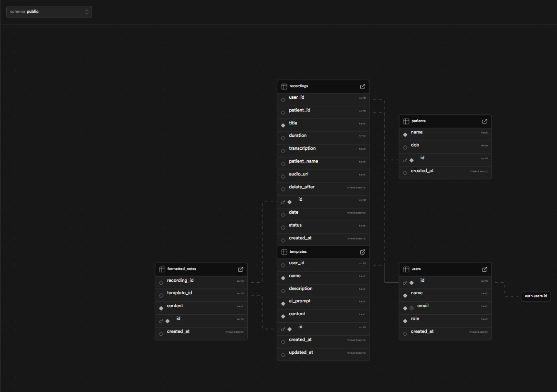The width and height of the screenshot is (557, 392).
Task: Select the delete_after column in recordings
Action: pos(302,187)
